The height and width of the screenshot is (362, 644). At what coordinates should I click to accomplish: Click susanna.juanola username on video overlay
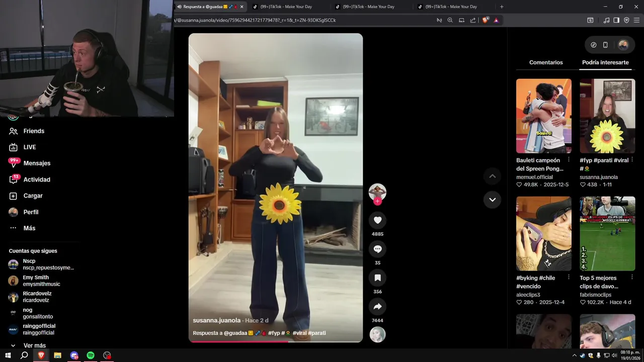[216, 320]
